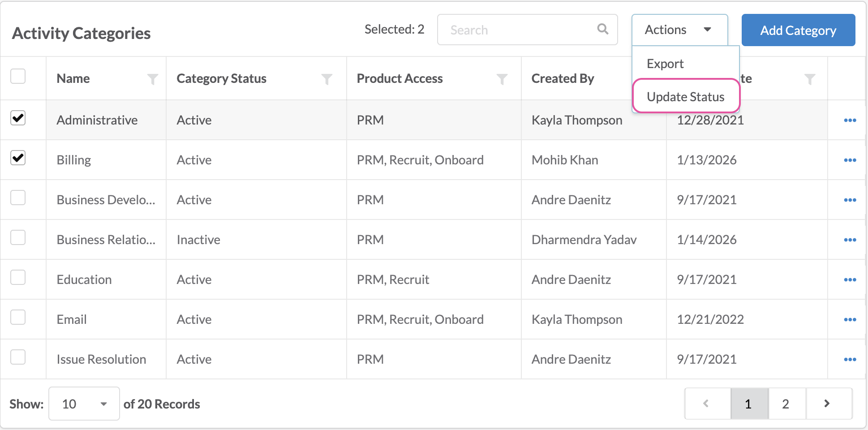The image size is (868, 430).
Task: Open Product Access column filter
Action: pyautogui.click(x=502, y=79)
